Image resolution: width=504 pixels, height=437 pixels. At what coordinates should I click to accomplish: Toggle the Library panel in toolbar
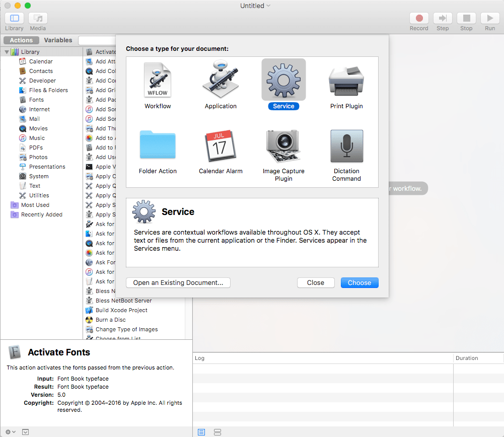pos(14,18)
